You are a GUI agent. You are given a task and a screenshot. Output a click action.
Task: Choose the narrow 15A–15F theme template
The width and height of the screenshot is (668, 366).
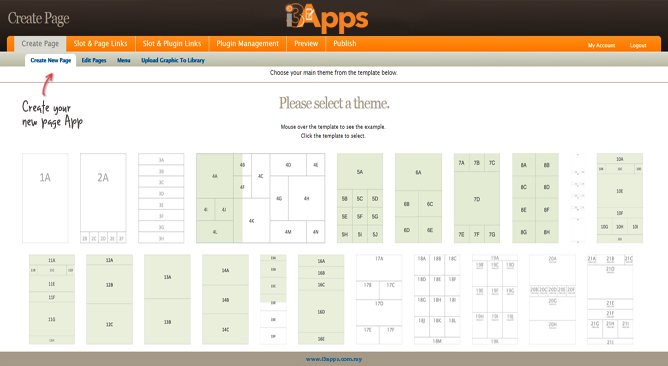click(x=273, y=300)
